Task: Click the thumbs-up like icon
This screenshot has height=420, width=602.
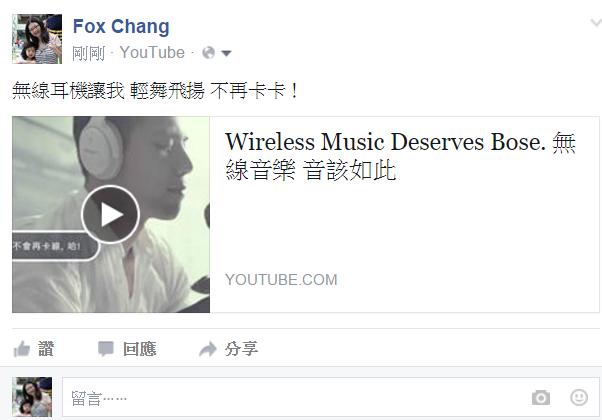Action: coord(22,349)
